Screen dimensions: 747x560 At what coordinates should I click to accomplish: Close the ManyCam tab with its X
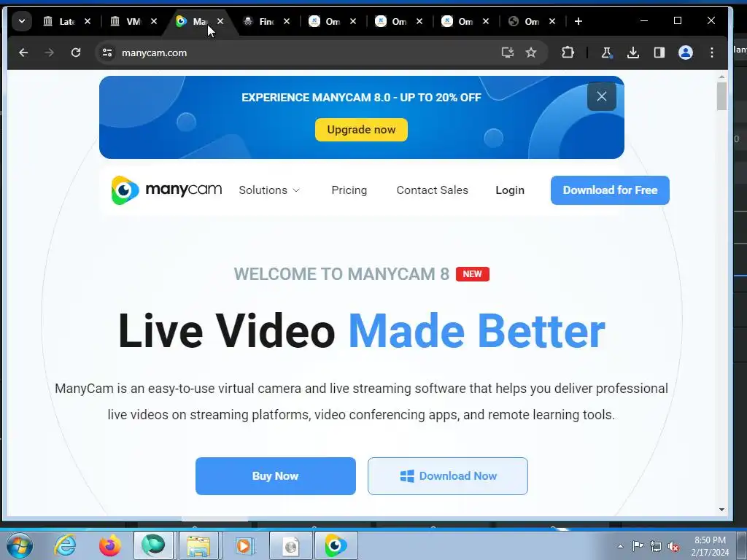click(220, 21)
